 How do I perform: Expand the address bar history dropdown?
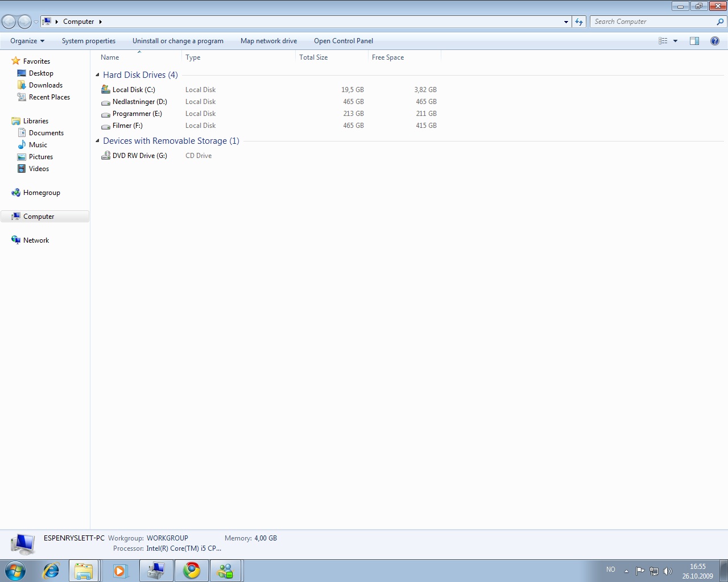click(x=566, y=22)
